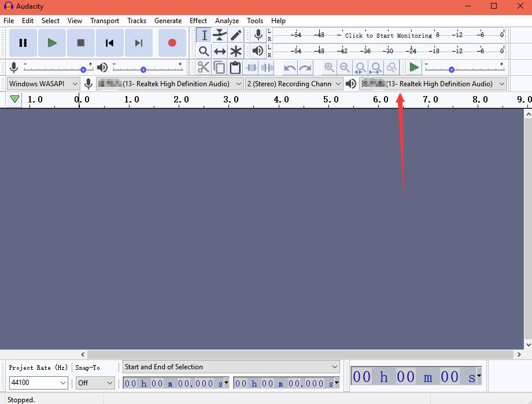Viewport: 532px width, 404px height.
Task: Select the Selection (I-beam) tool
Action: (x=204, y=35)
